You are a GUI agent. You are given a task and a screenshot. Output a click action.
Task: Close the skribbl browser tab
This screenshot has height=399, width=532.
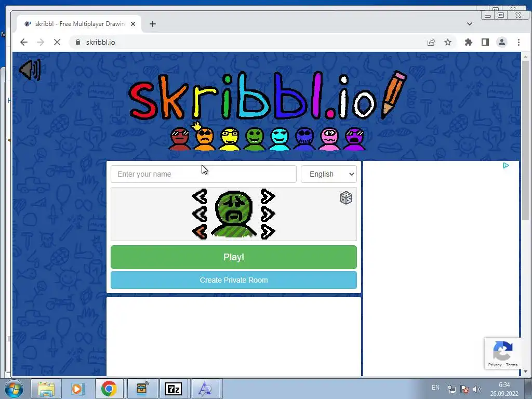tap(133, 24)
